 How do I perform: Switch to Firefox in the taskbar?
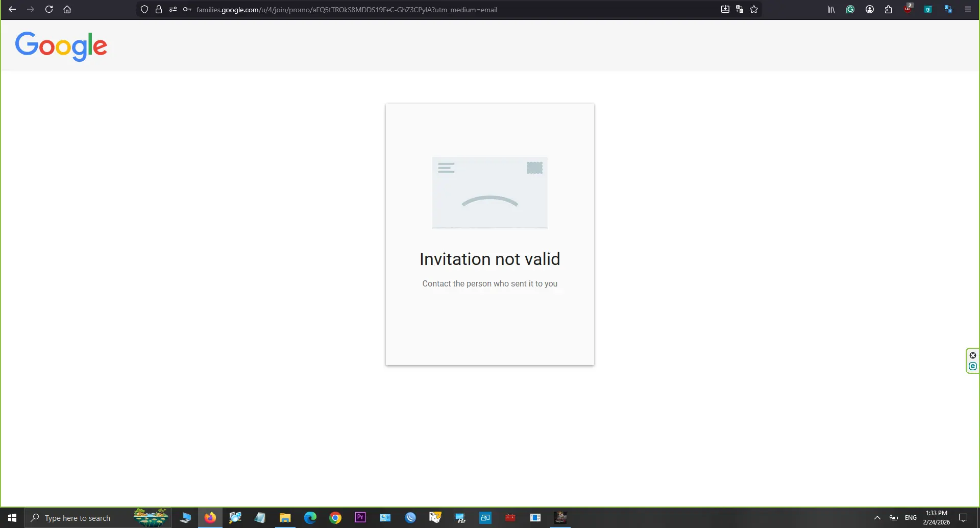210,518
